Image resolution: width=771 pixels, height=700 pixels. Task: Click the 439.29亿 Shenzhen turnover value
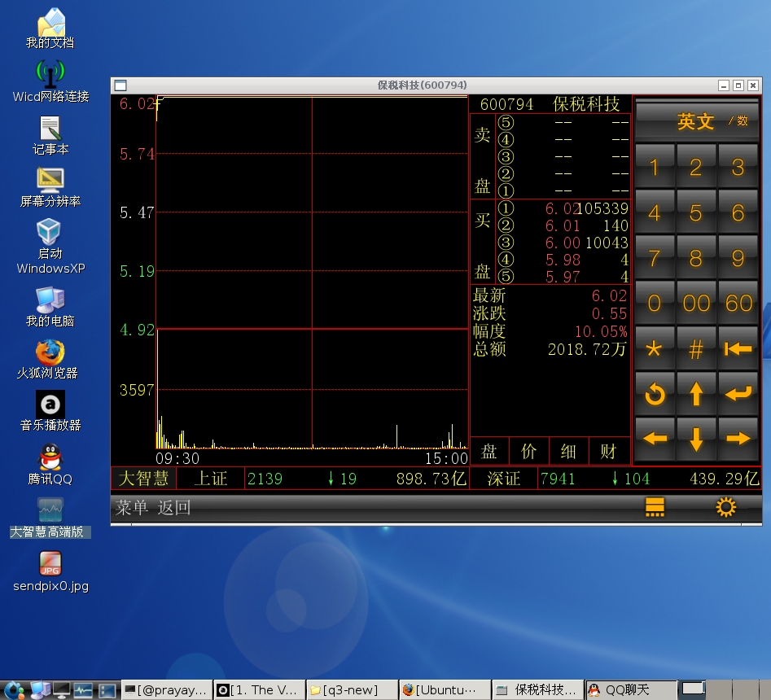pos(725,479)
